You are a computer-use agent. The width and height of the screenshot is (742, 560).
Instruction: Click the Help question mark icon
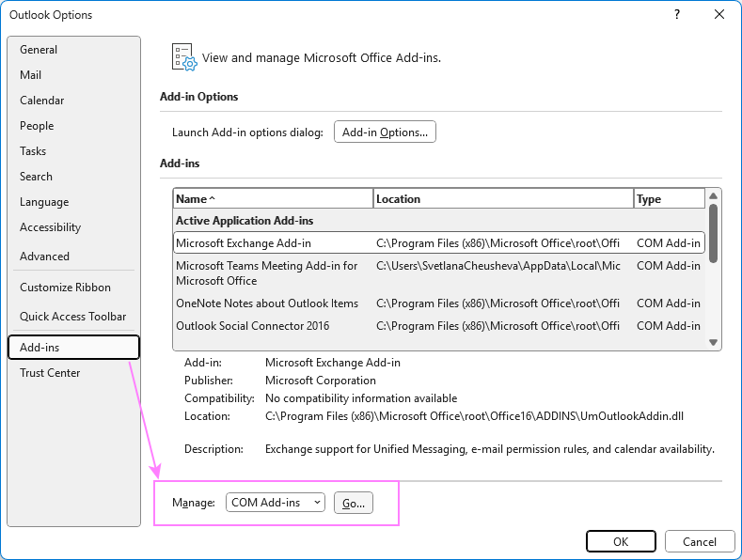pyautogui.click(x=677, y=15)
